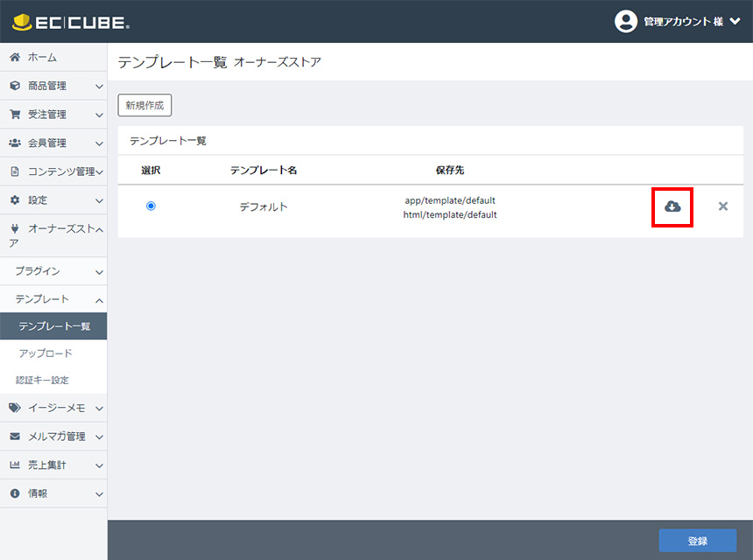This screenshot has height=560, width=753.
Task: Open the 管理アカウント dropdown arrow
Action: pos(735,22)
